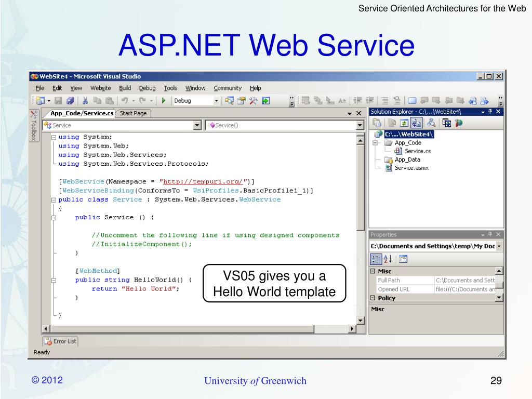This screenshot has width=532, height=399.
Task: Open the Edit menu
Action: pyautogui.click(x=57, y=88)
